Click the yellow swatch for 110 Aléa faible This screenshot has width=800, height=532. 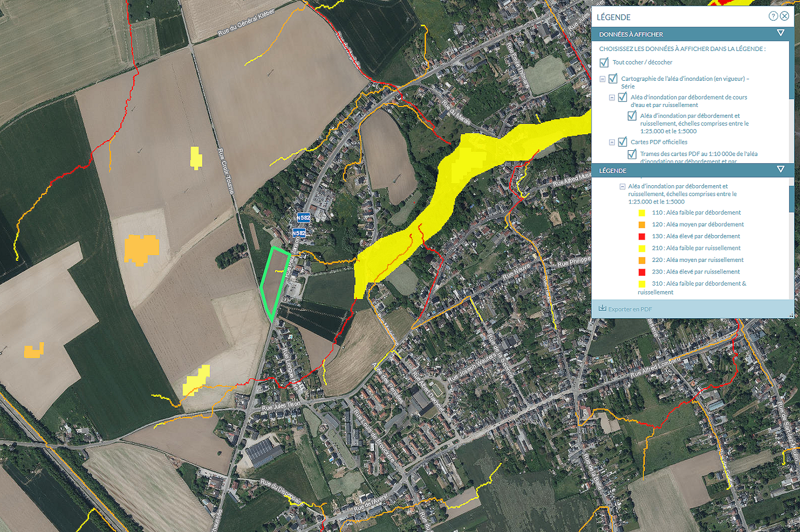pyautogui.click(x=641, y=213)
